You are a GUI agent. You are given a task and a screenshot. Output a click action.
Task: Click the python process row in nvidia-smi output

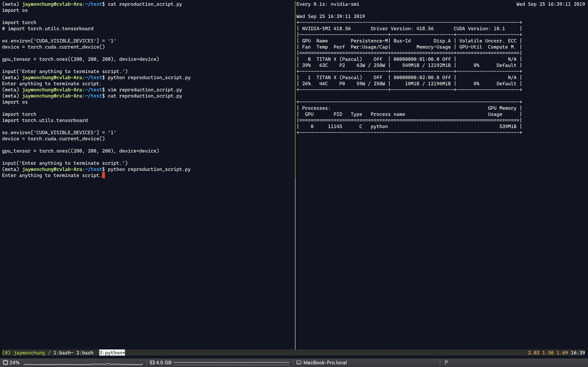click(379, 126)
